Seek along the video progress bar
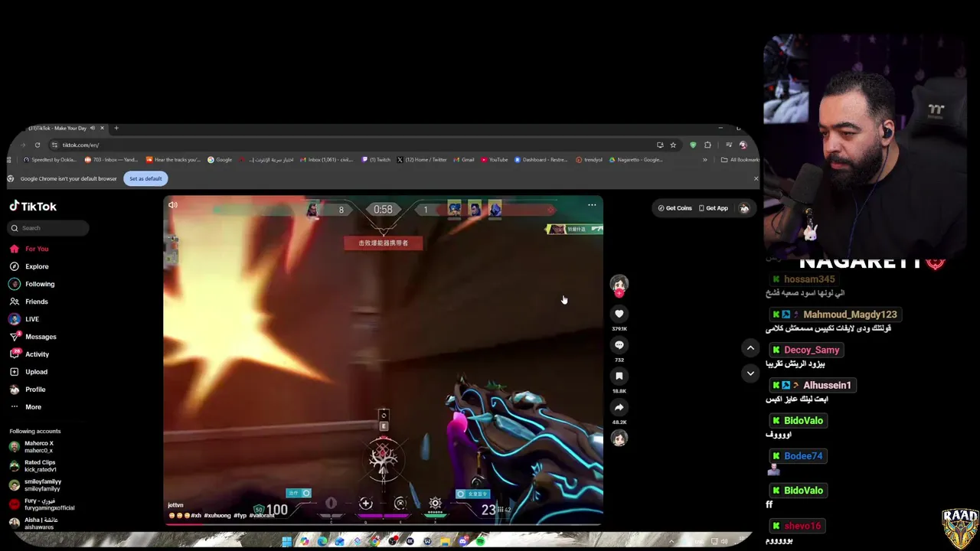The height and width of the screenshot is (551, 980). (383, 525)
